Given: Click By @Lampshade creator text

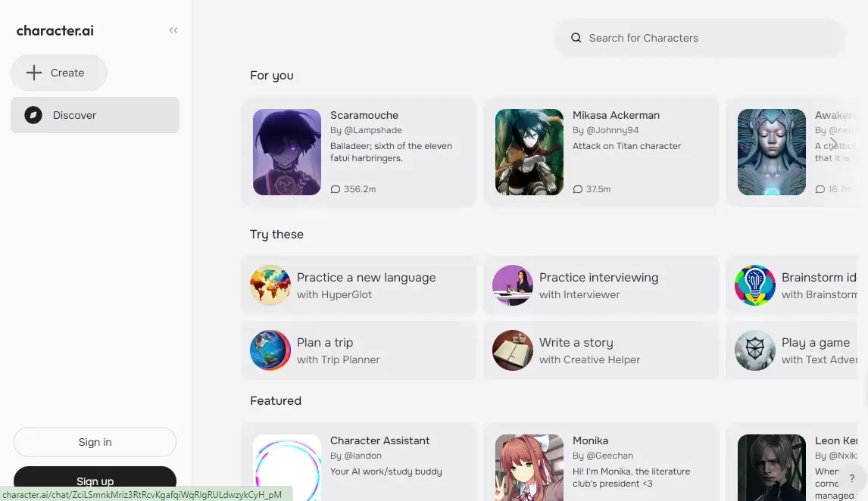Looking at the screenshot, I should click(x=366, y=130).
